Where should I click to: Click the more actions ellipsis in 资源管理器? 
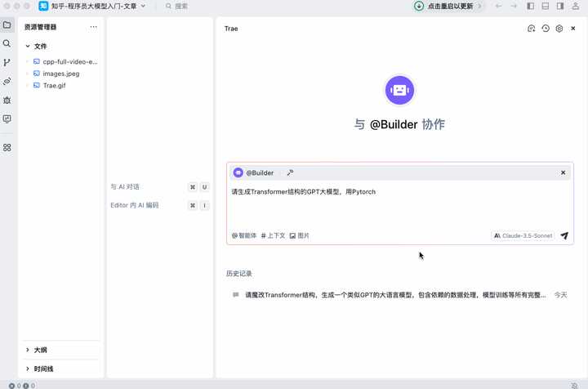(x=93, y=27)
